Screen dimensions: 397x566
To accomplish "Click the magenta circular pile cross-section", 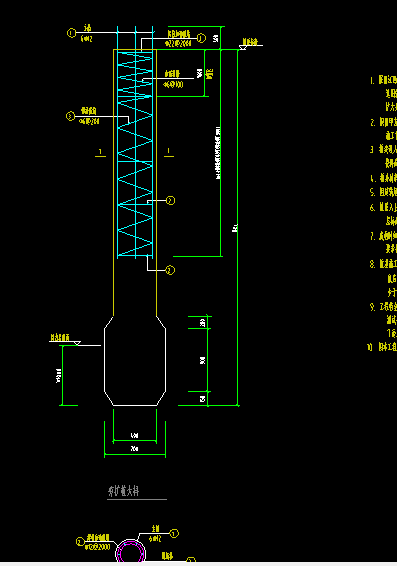I will (131, 552).
